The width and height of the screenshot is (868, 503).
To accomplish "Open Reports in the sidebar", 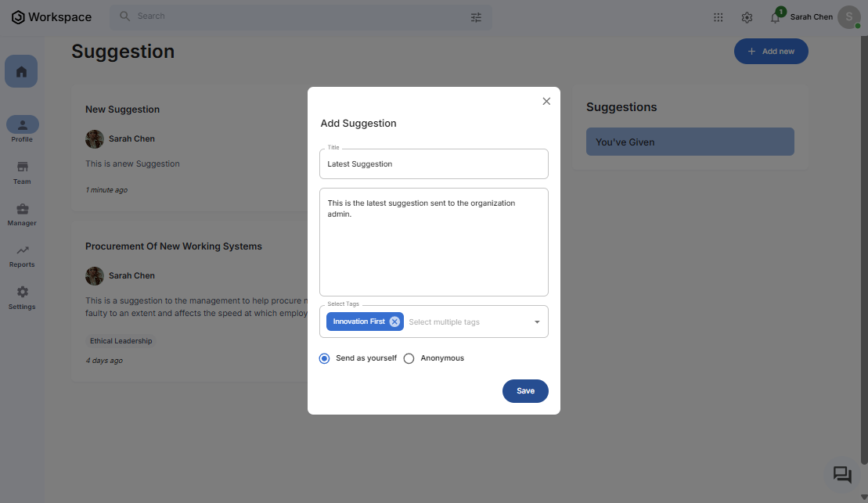I will (22, 255).
